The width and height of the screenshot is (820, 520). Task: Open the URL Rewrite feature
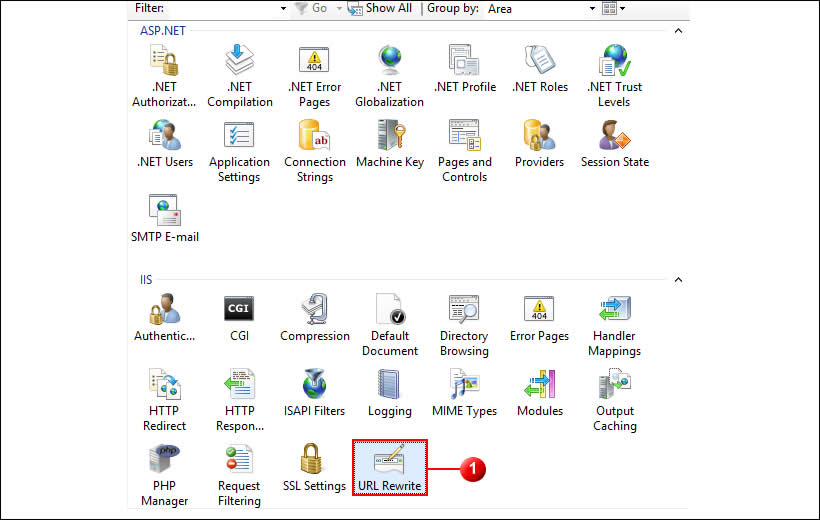click(389, 467)
